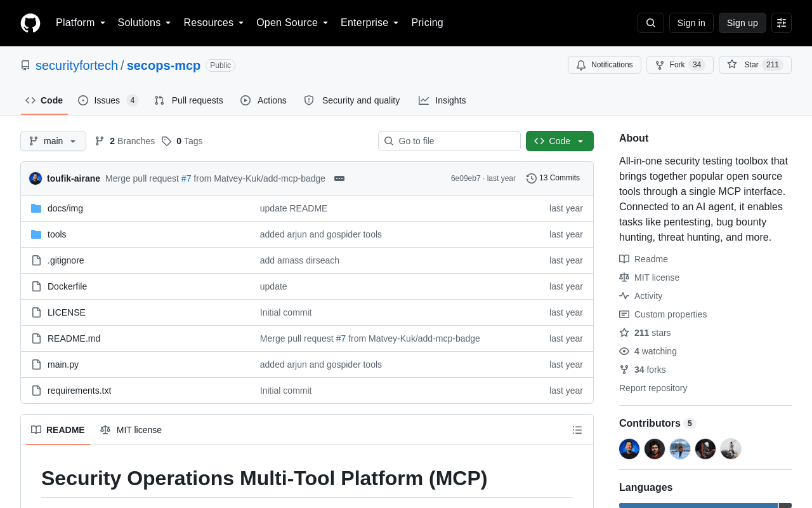Viewport: 812px width, 508px height.
Task: Click the search magnifier button in header
Action: pos(651,23)
